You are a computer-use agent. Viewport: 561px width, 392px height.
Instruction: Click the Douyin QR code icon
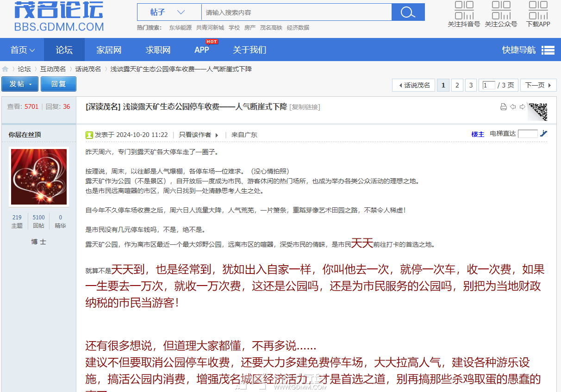464,10
